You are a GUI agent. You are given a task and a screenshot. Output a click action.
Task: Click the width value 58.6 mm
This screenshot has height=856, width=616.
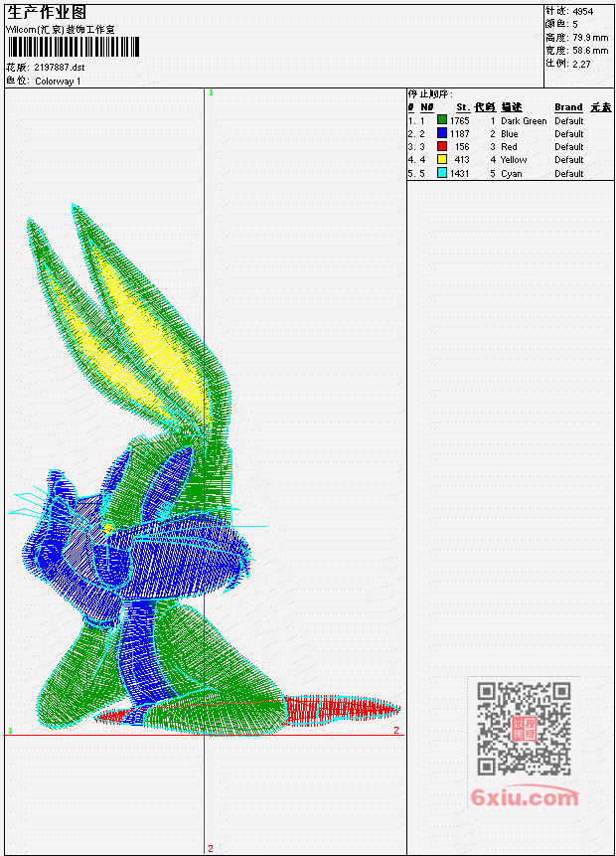590,51
